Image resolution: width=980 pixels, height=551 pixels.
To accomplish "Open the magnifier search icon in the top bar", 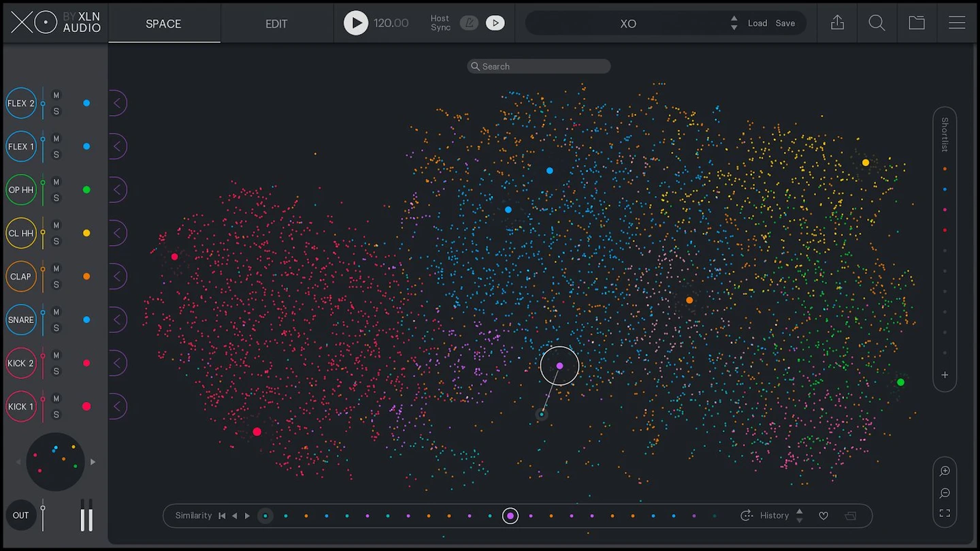I will 877,23.
